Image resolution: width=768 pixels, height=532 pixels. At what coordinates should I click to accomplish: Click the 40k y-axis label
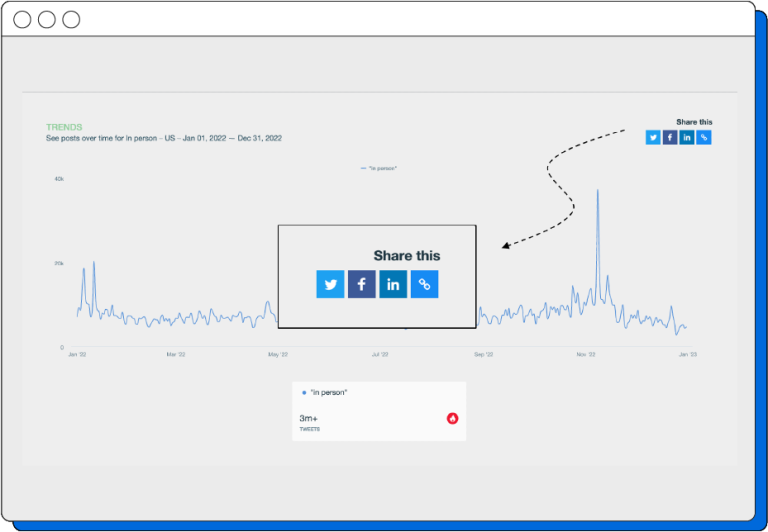59,179
